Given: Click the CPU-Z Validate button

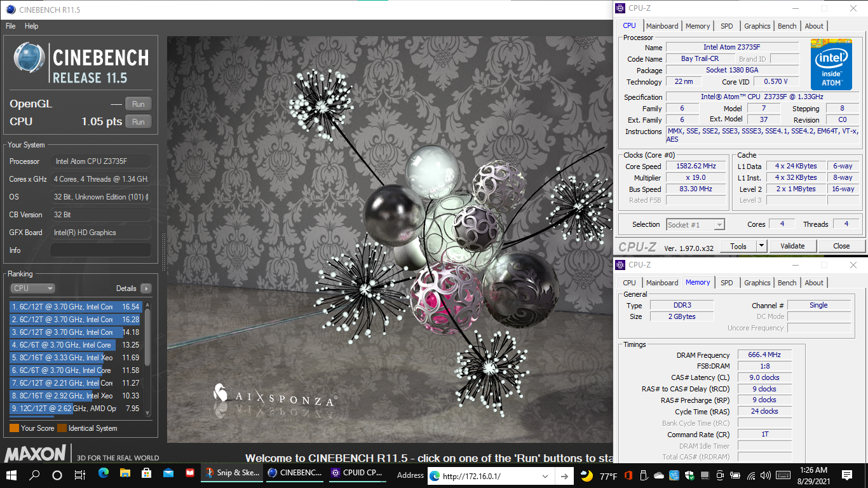Looking at the screenshot, I should [x=792, y=246].
